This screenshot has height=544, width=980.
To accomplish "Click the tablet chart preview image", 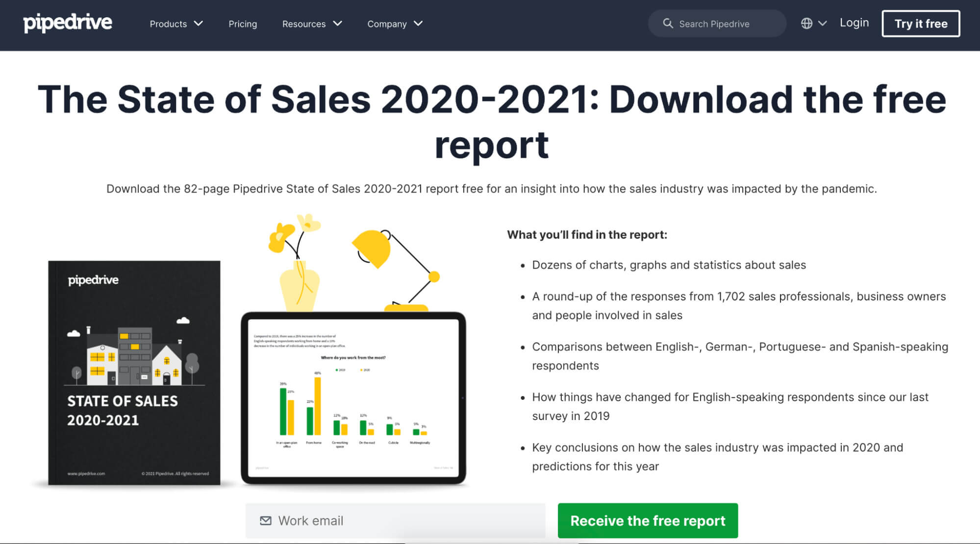I will [x=353, y=398].
